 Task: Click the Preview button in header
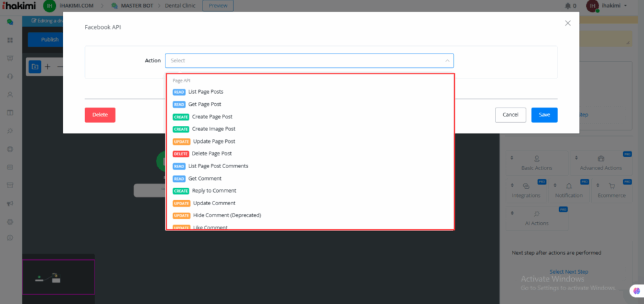(x=218, y=6)
